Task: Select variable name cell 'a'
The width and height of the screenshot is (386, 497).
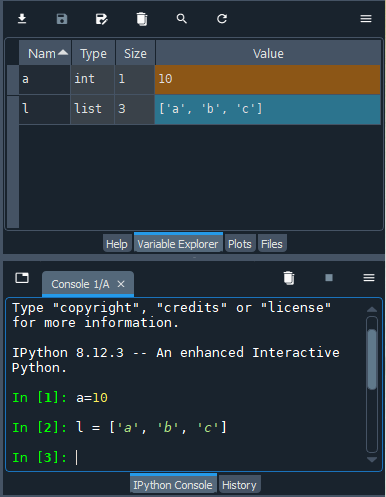Action: 44,79
